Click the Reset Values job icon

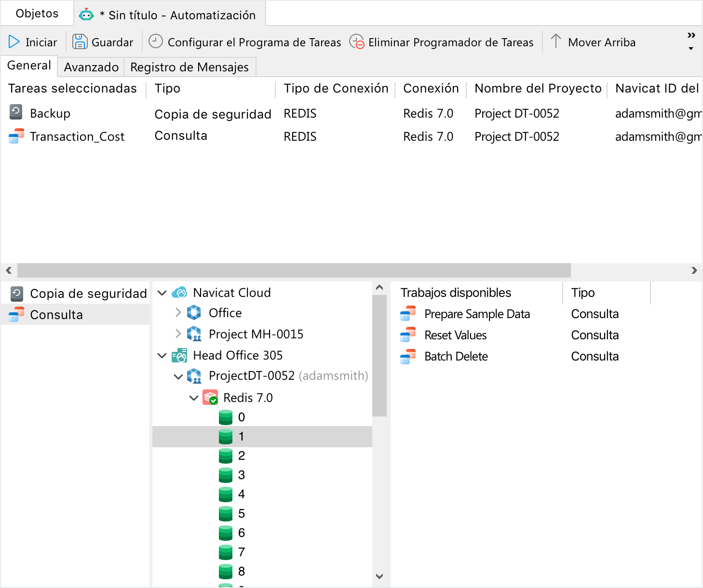point(408,334)
